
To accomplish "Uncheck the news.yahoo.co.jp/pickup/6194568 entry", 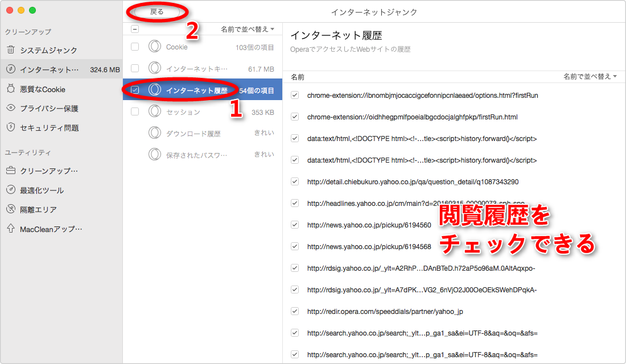I will [295, 246].
